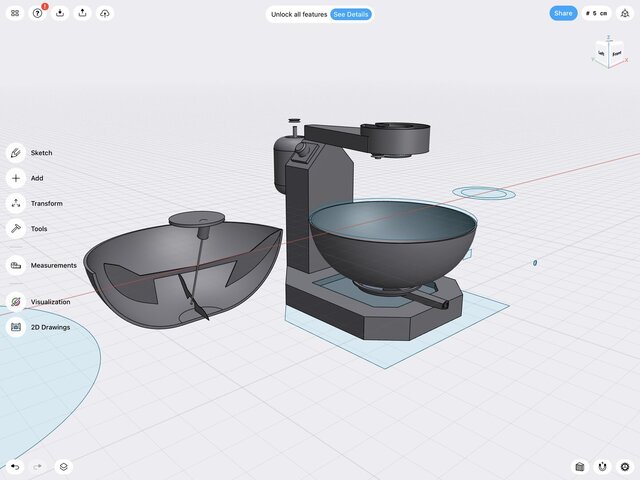This screenshot has height=480, width=640.
Task: Open the Transform tool icon
Action: click(x=16, y=203)
